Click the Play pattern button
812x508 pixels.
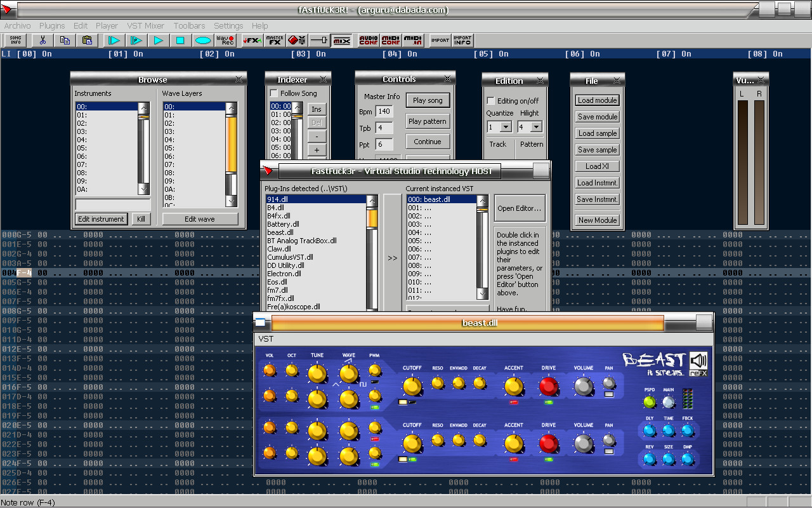click(428, 121)
